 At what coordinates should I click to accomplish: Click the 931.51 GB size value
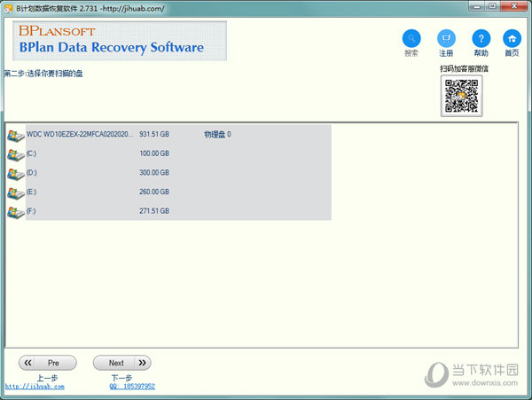[x=154, y=134]
